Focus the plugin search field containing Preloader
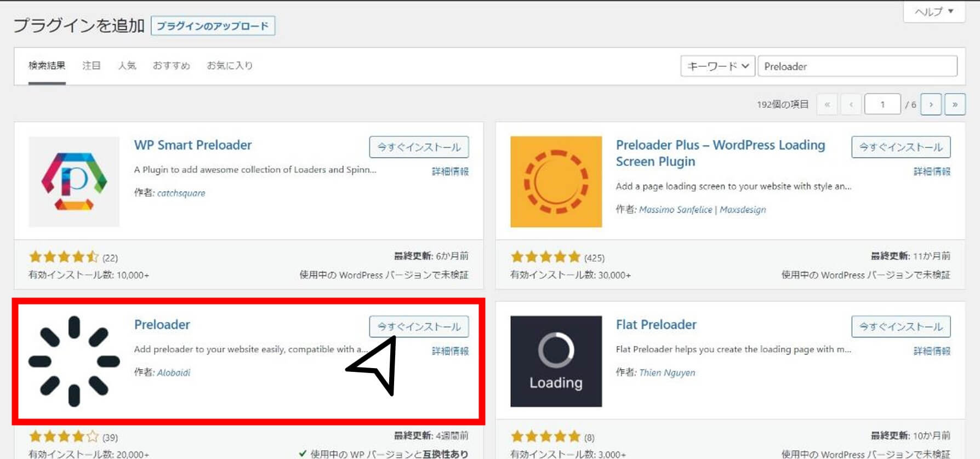The height and width of the screenshot is (459, 980). (857, 66)
